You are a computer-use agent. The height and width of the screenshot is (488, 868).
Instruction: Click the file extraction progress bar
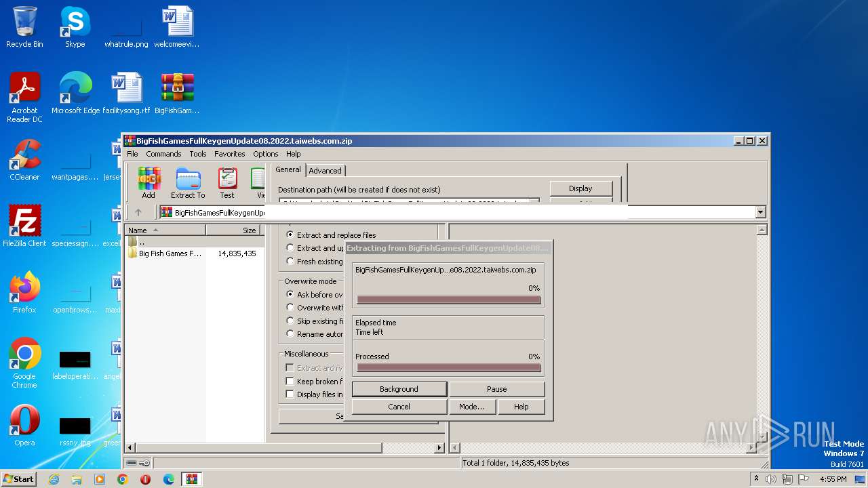coord(449,300)
